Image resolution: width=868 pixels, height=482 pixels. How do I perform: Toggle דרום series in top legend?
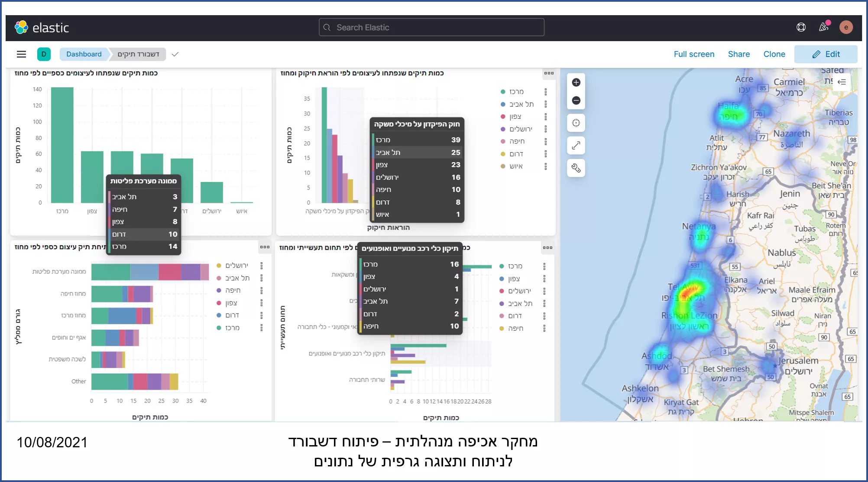pyautogui.click(x=516, y=154)
